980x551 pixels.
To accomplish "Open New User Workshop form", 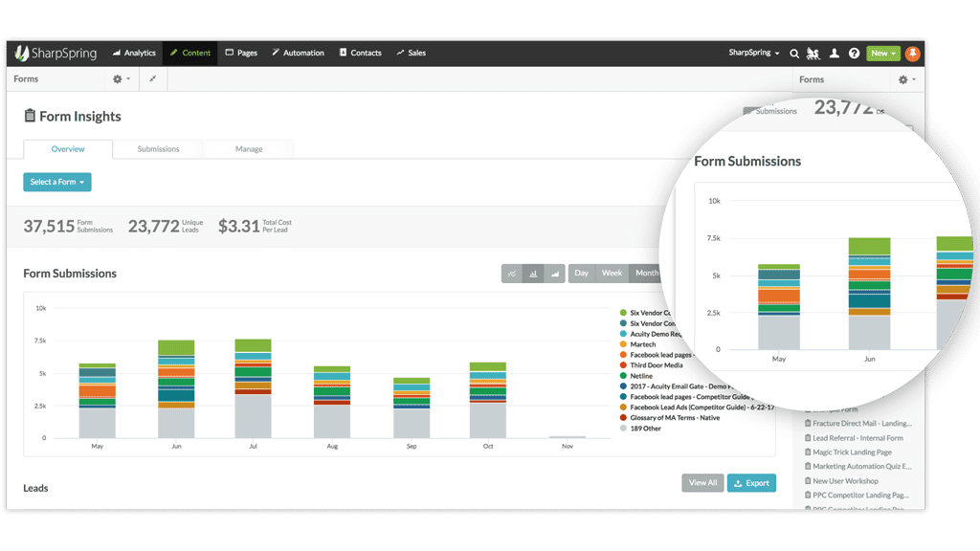I will 841,481.
